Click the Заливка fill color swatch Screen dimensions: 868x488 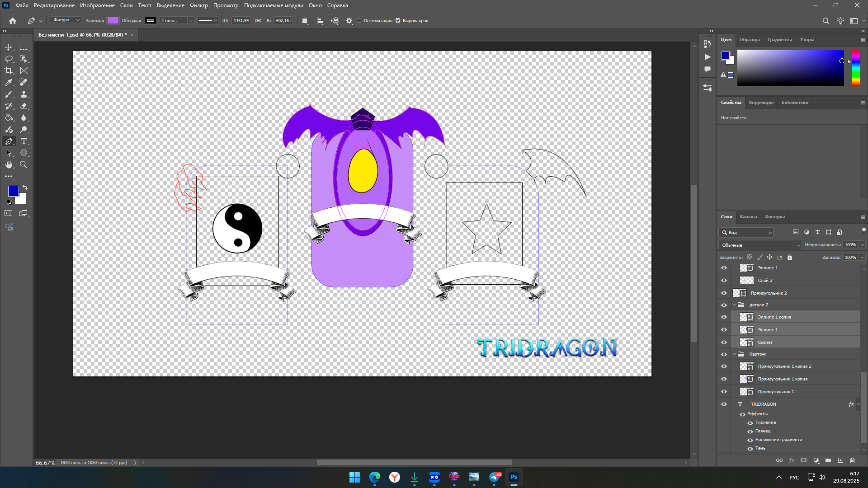pos(113,20)
